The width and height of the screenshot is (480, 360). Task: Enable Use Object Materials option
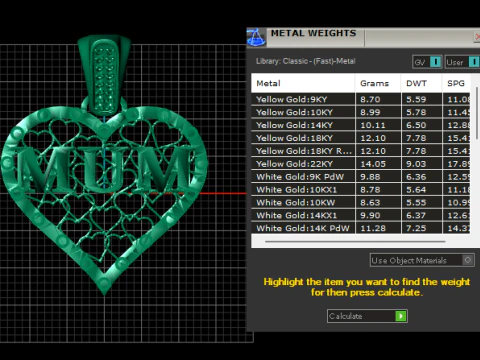pos(468,260)
